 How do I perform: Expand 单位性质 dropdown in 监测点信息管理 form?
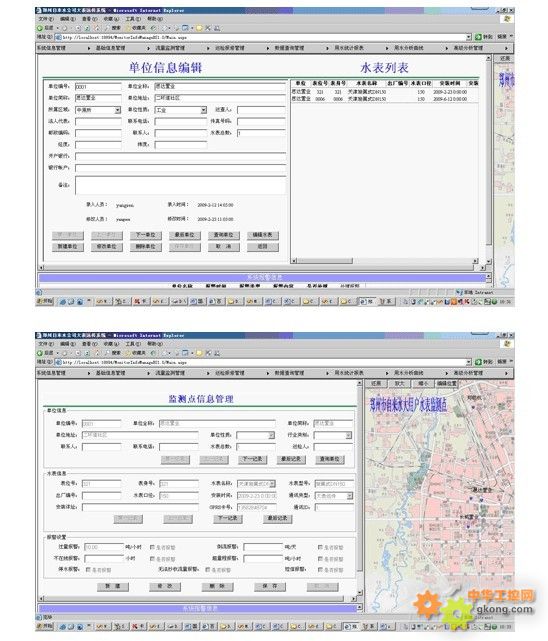[271, 435]
